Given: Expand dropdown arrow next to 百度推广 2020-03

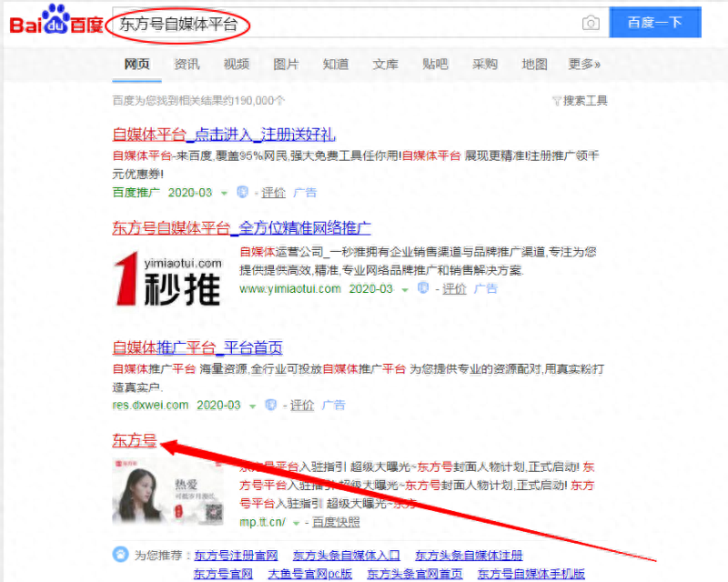Looking at the screenshot, I should point(224,193).
